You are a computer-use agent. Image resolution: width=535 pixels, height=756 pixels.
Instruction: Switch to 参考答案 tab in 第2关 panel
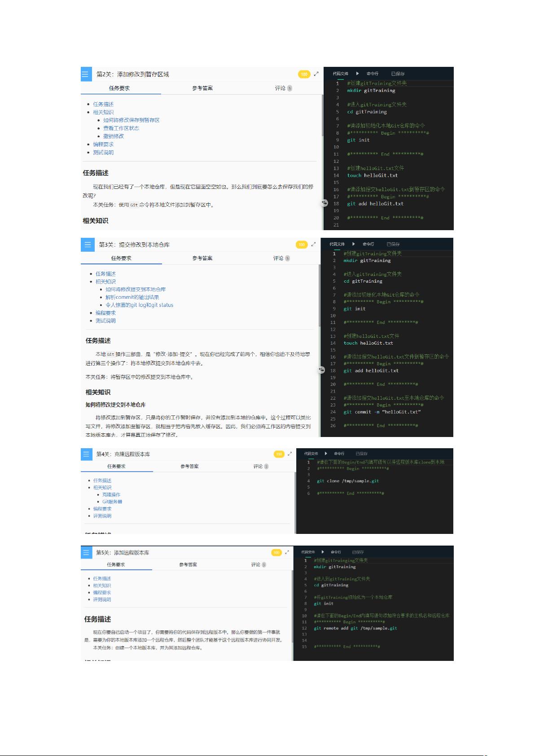point(202,88)
